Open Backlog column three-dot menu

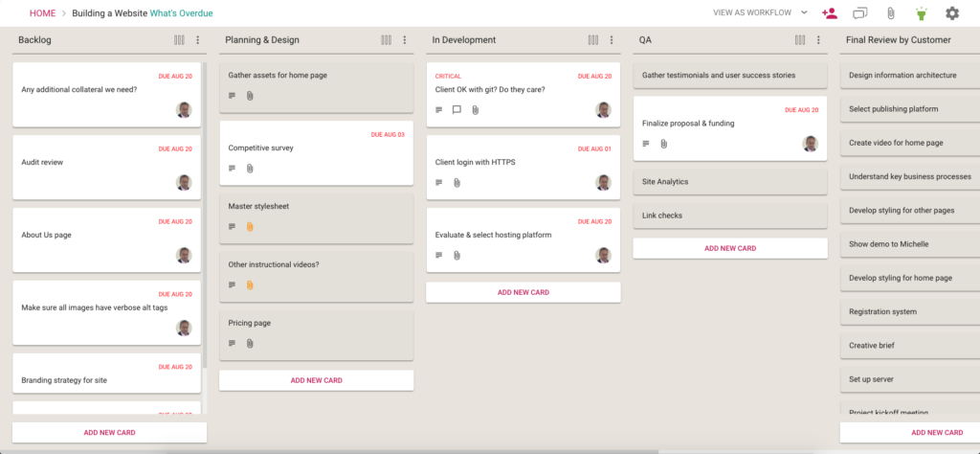(197, 40)
